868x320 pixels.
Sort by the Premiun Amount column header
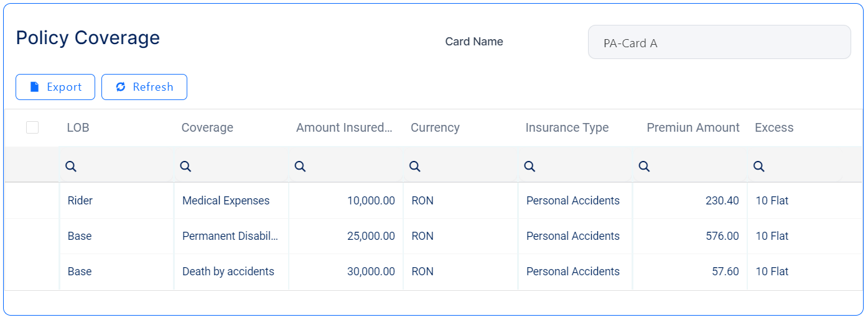click(693, 127)
